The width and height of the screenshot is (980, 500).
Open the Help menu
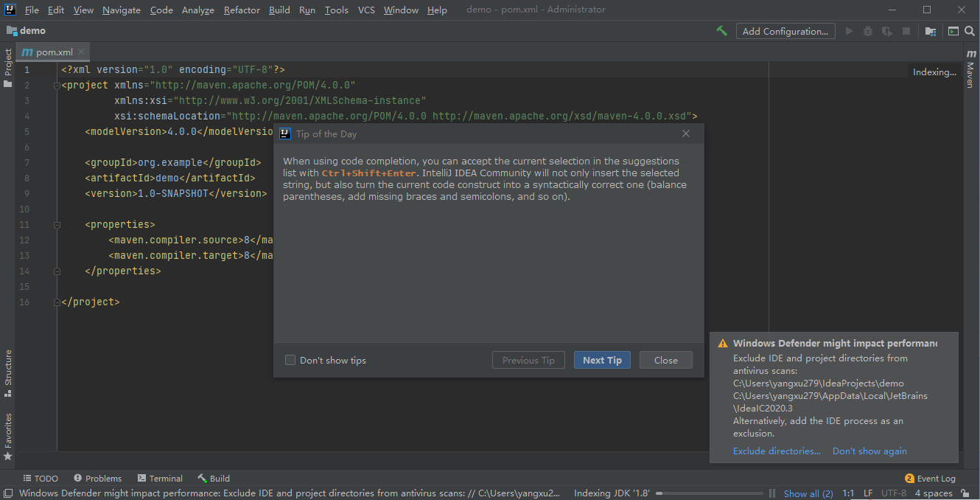tap(437, 10)
